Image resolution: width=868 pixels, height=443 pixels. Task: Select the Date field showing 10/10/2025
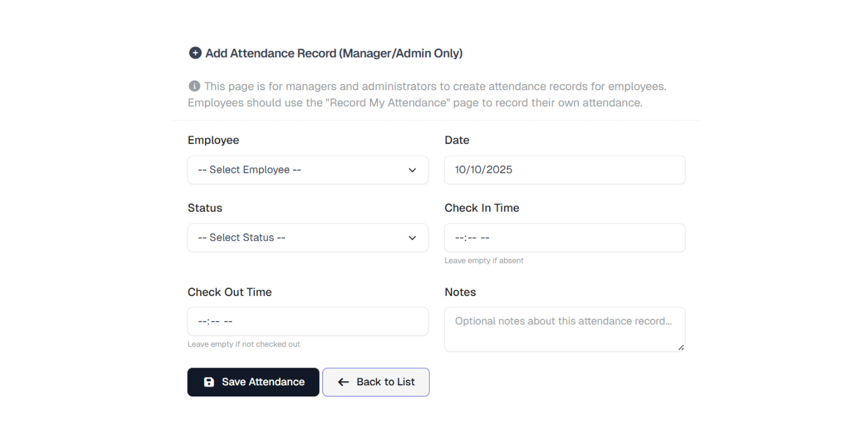pyautogui.click(x=565, y=170)
